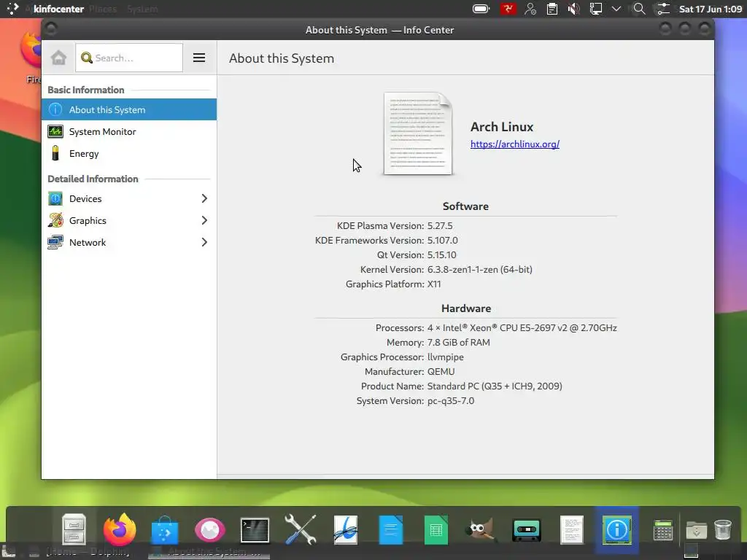Open the pen and document app in the dock
747x560 pixels.
click(x=345, y=529)
